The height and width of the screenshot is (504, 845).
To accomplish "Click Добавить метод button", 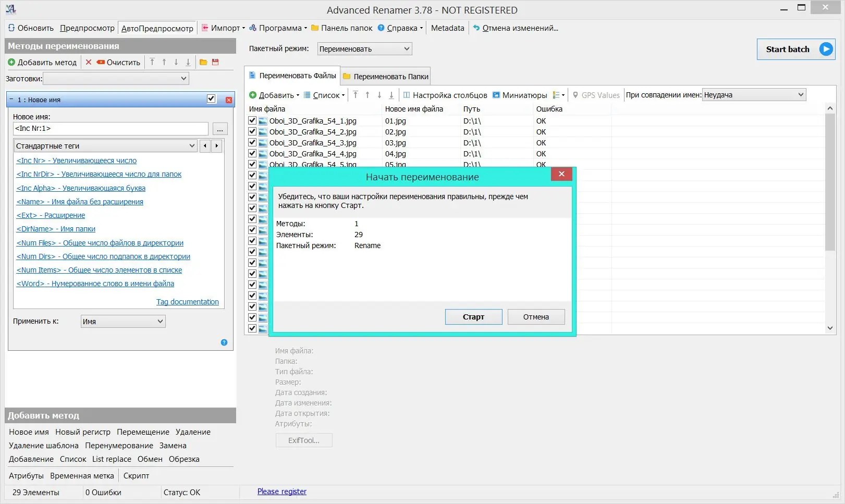I will 42,62.
